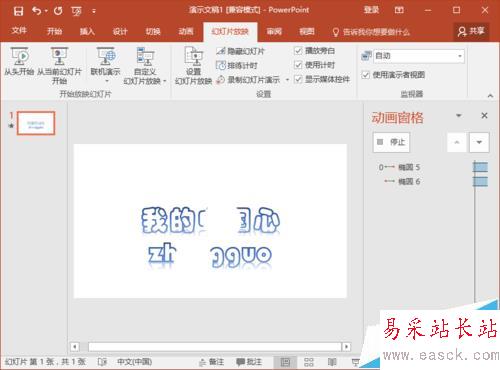Click the Save icon in quick access toolbar

(x=18, y=11)
